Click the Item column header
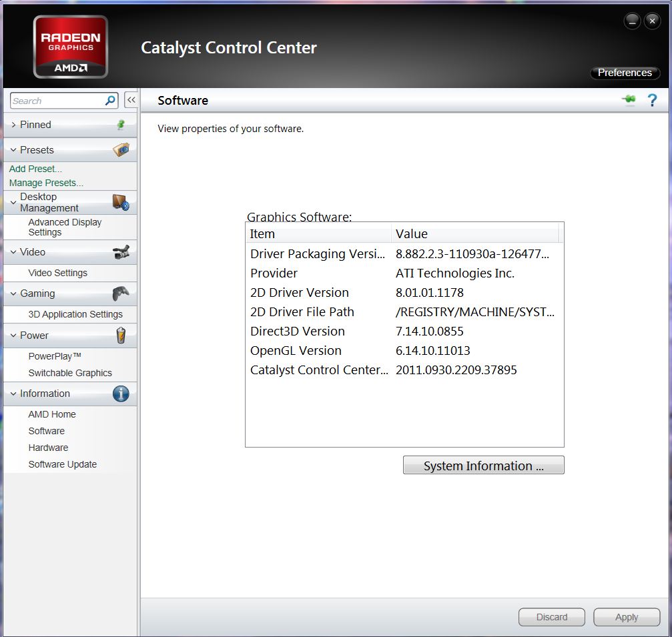 pyautogui.click(x=318, y=234)
